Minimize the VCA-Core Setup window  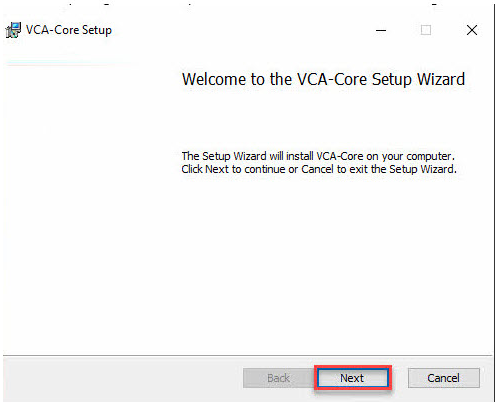[381, 30]
